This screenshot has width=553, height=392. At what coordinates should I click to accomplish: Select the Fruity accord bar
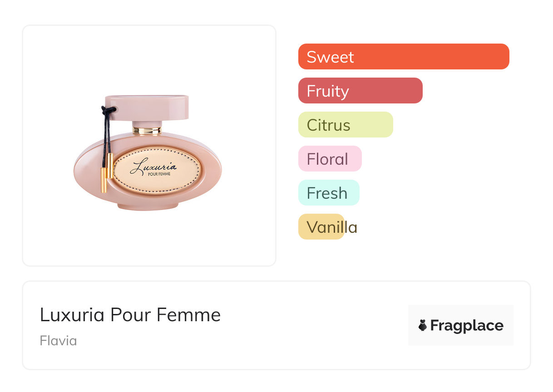(x=360, y=91)
